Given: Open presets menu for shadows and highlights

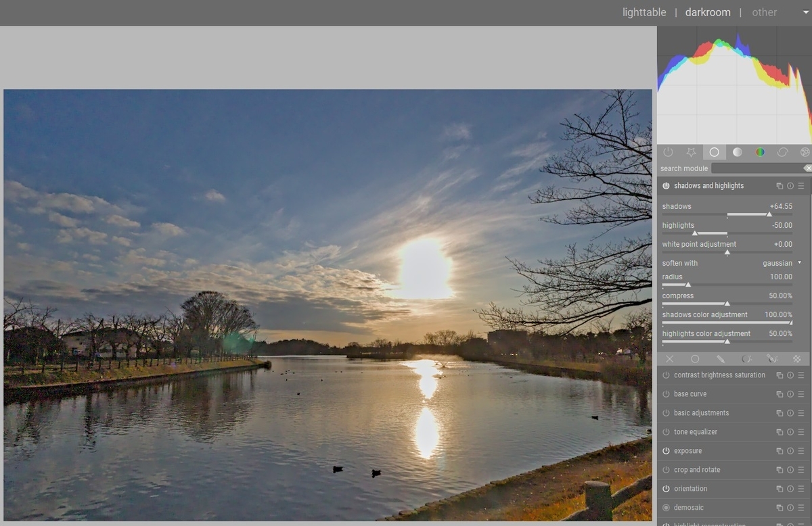Looking at the screenshot, I should [801, 186].
